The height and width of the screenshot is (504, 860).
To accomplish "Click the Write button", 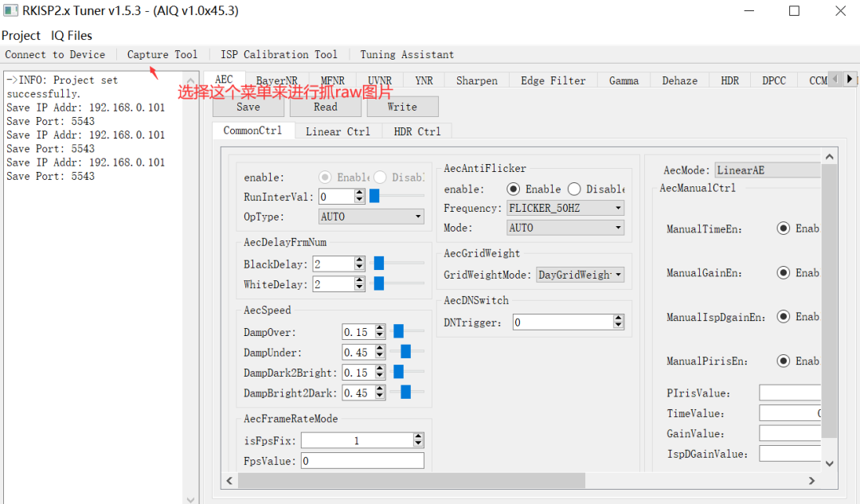I will (x=402, y=107).
